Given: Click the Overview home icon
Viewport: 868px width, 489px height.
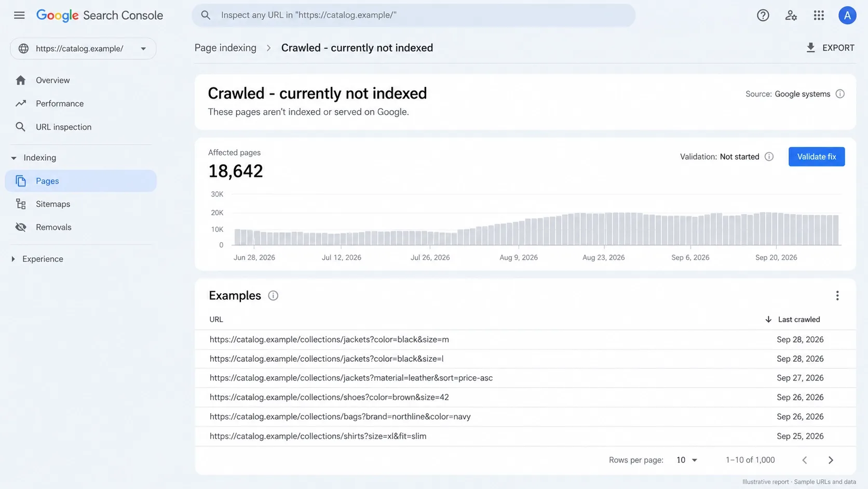Looking at the screenshot, I should [x=21, y=80].
